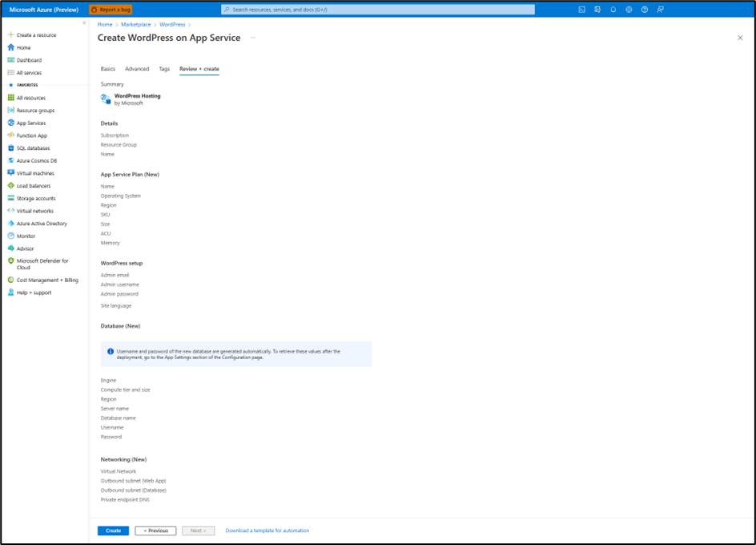Click the Microsoft Defender for Cloud shield icon
Image resolution: width=756 pixels, height=545 pixels.
point(11,260)
